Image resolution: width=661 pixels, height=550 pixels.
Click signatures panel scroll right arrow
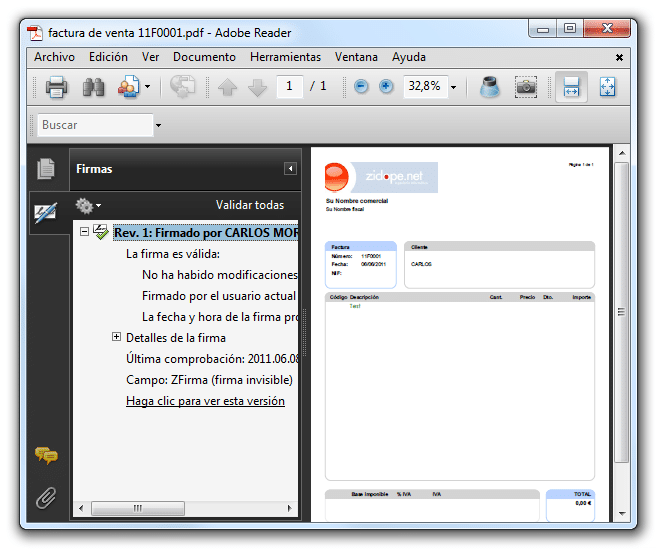tap(290, 508)
